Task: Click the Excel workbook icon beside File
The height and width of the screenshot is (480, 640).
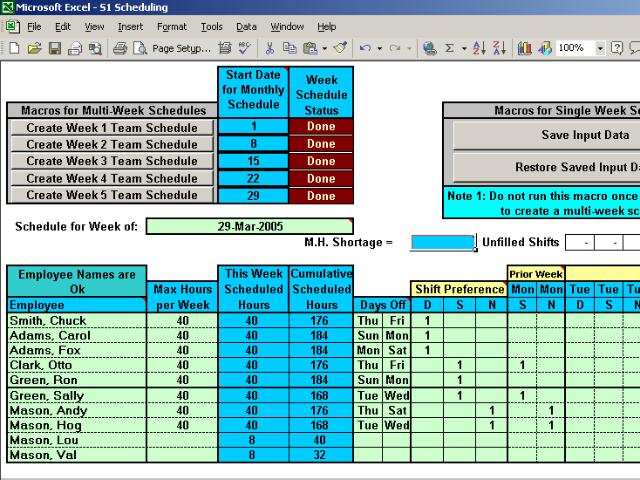Action: [x=13, y=27]
